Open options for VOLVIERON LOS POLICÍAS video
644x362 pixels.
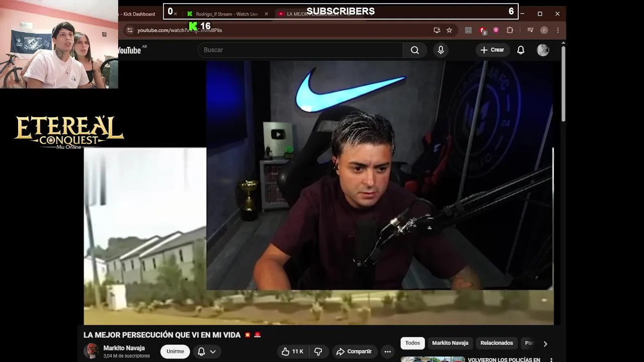click(551, 360)
